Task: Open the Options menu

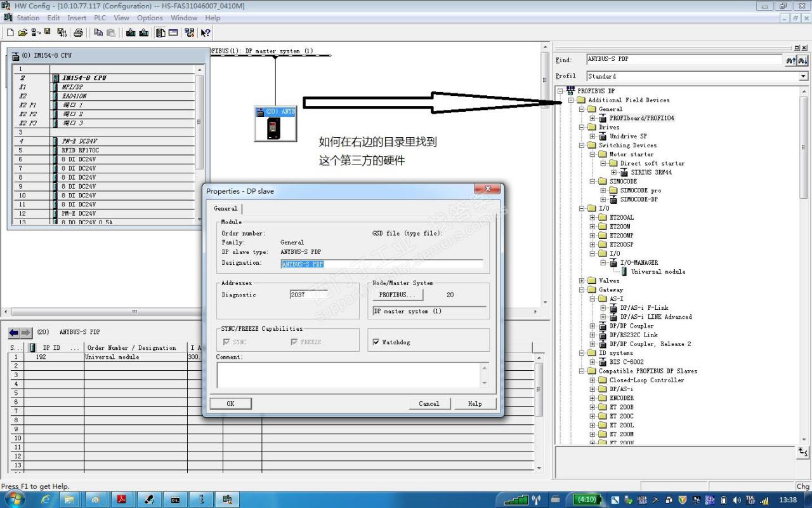Action: click(150, 18)
